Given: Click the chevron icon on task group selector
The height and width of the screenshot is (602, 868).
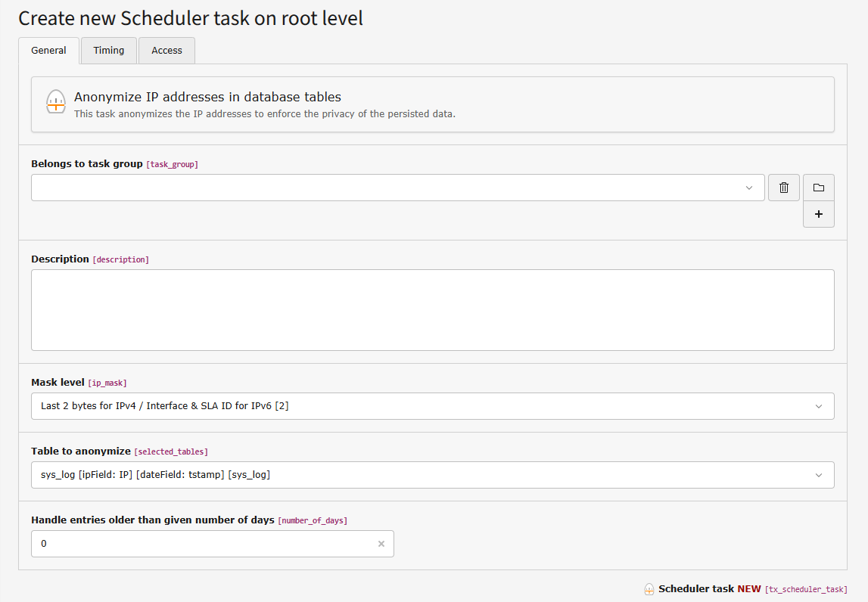Looking at the screenshot, I should point(749,188).
